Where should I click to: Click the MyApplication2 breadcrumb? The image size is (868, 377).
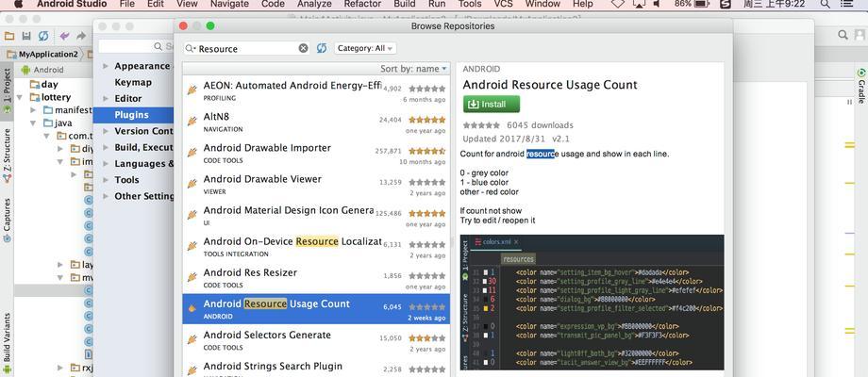coord(42,54)
